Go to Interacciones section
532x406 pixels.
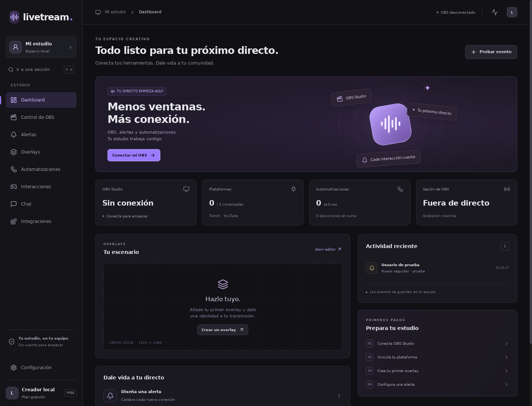click(41, 187)
